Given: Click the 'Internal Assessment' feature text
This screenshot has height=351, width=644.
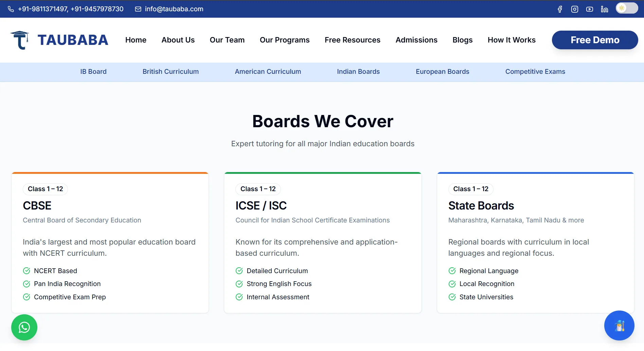Looking at the screenshot, I should tap(278, 297).
